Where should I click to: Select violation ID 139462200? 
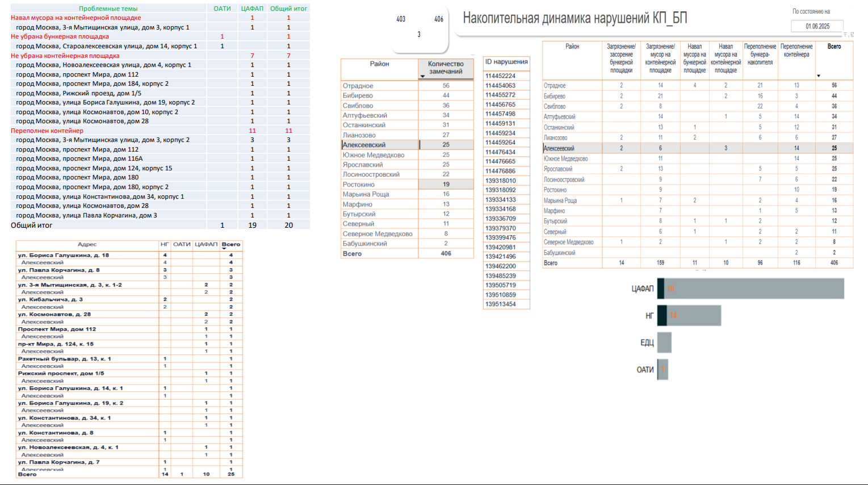pyautogui.click(x=500, y=266)
